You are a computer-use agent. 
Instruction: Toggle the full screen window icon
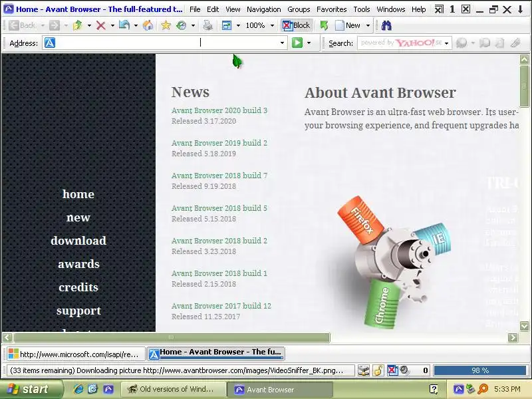click(x=226, y=25)
